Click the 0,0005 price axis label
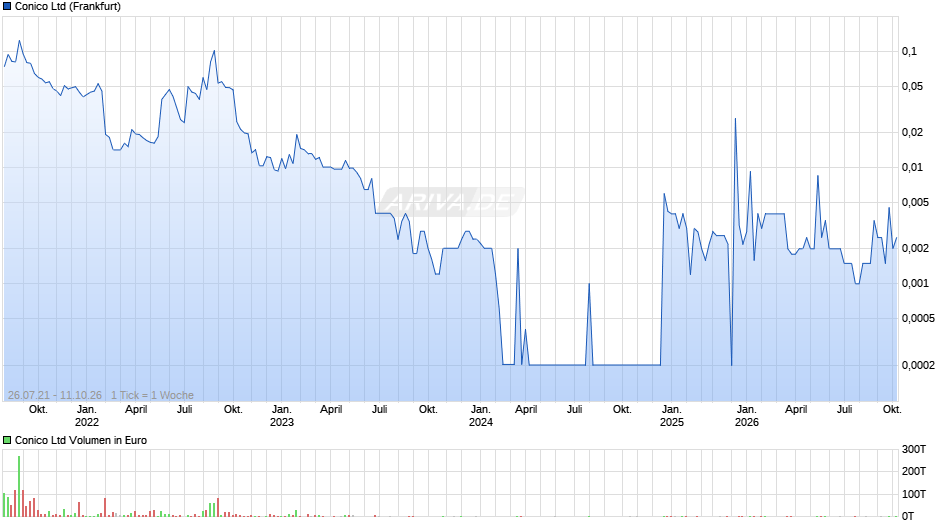Viewport: 940px width, 526px height. 918,318
